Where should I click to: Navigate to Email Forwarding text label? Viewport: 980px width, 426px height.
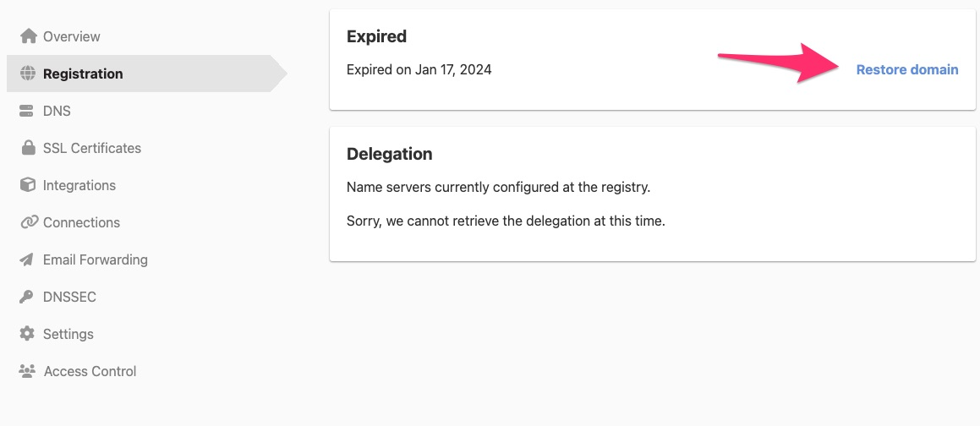point(96,259)
